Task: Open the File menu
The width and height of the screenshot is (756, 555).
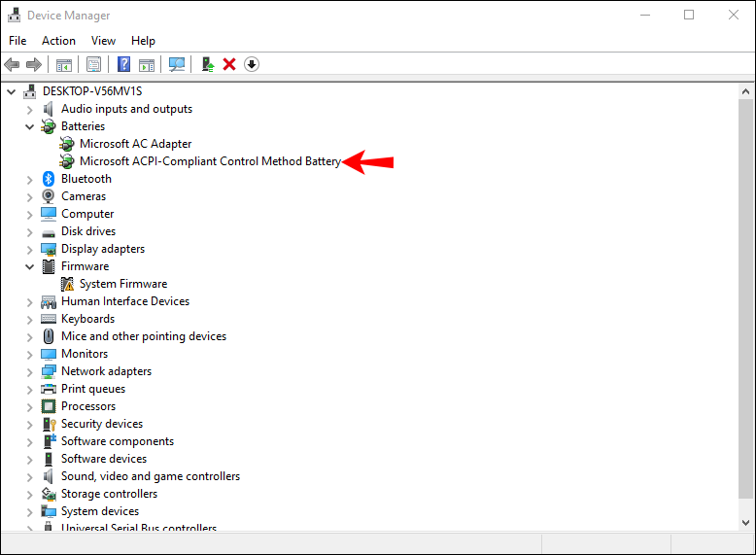Action: tap(17, 41)
